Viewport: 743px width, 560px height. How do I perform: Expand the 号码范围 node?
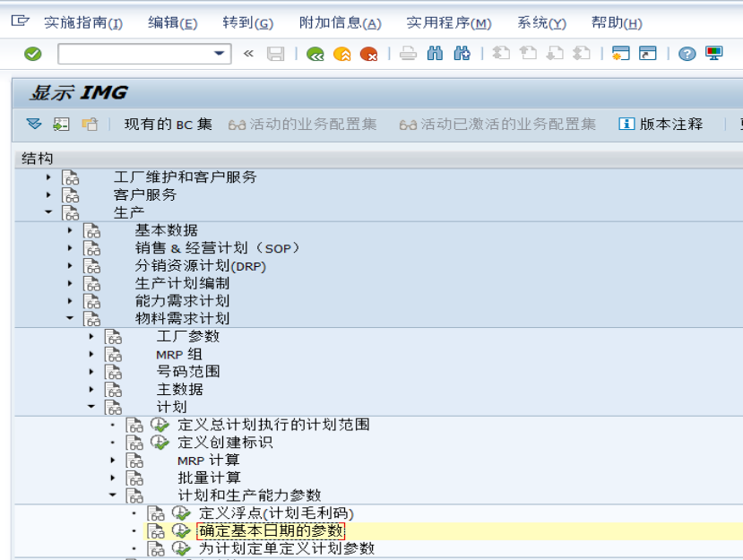[x=91, y=372]
